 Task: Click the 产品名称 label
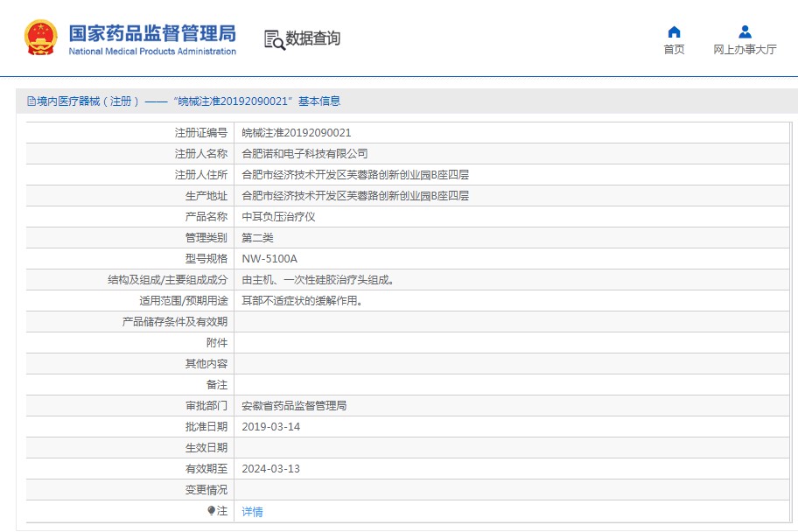pyautogui.click(x=206, y=217)
